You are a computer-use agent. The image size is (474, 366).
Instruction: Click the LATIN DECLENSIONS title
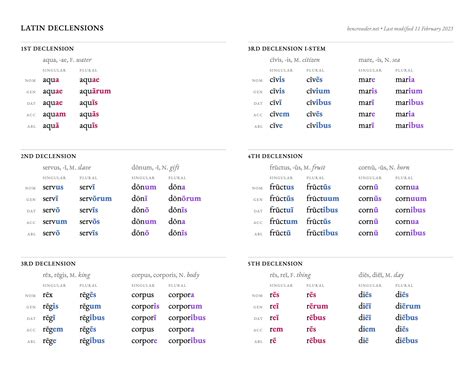pyautogui.click(x=62, y=28)
